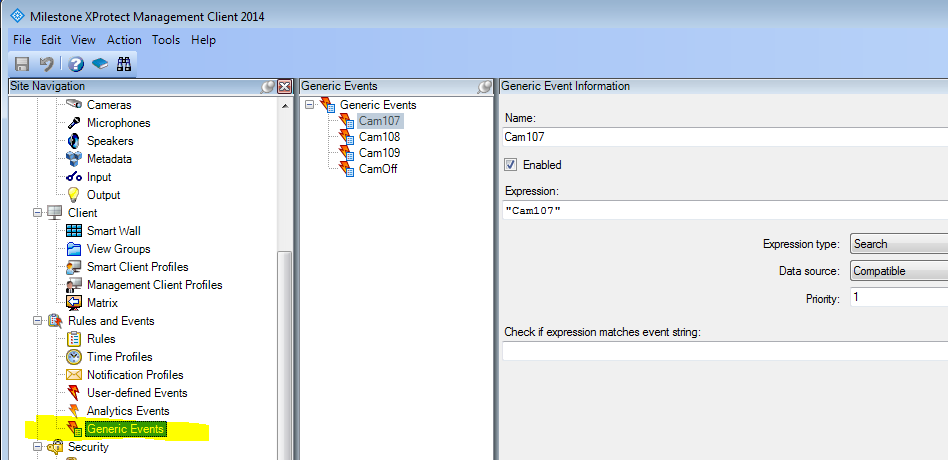Click the Microphones icon
The image size is (948, 460).
pyautogui.click(x=74, y=123)
